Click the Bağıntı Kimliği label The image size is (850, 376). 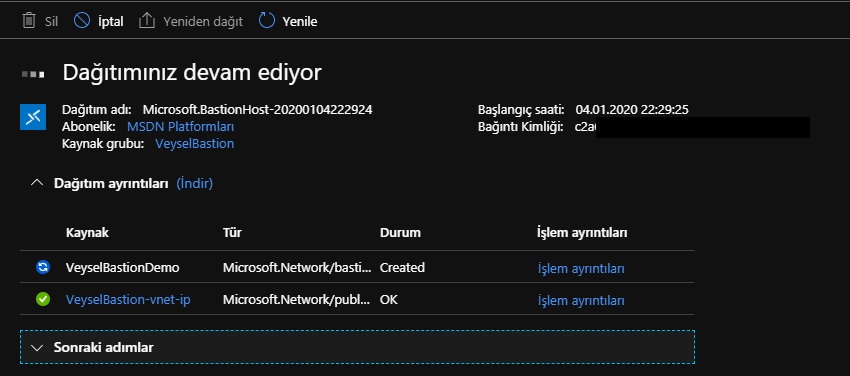click(x=520, y=127)
